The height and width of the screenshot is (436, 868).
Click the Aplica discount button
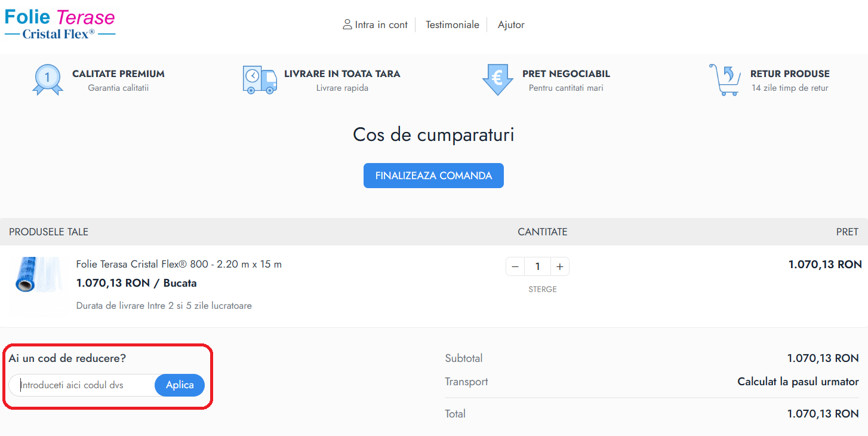[180, 385]
